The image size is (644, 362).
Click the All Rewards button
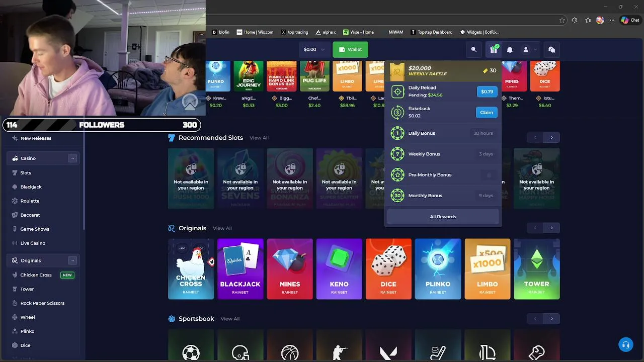443,217
